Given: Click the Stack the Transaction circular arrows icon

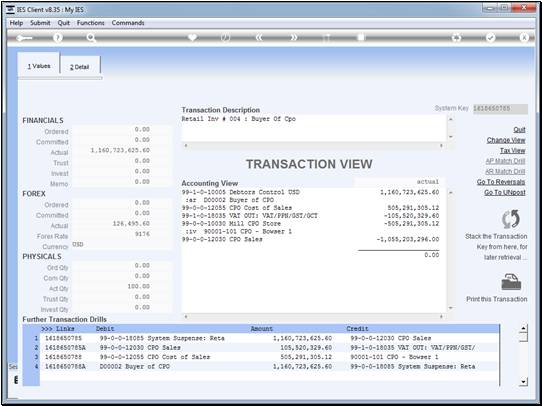Looking at the screenshot, I should 511,219.
